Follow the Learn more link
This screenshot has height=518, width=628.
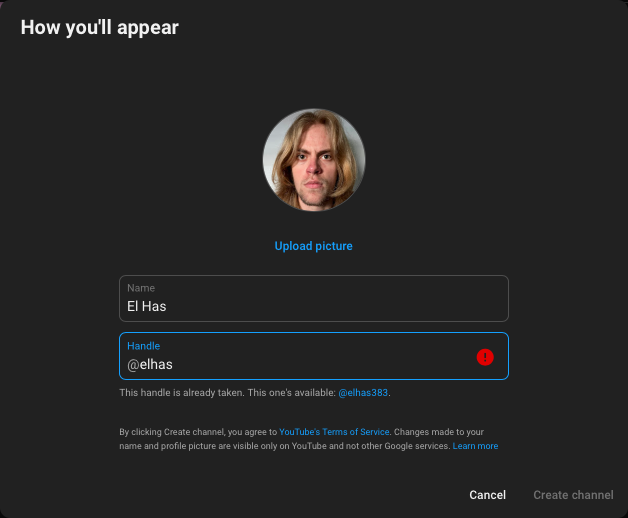click(475, 446)
